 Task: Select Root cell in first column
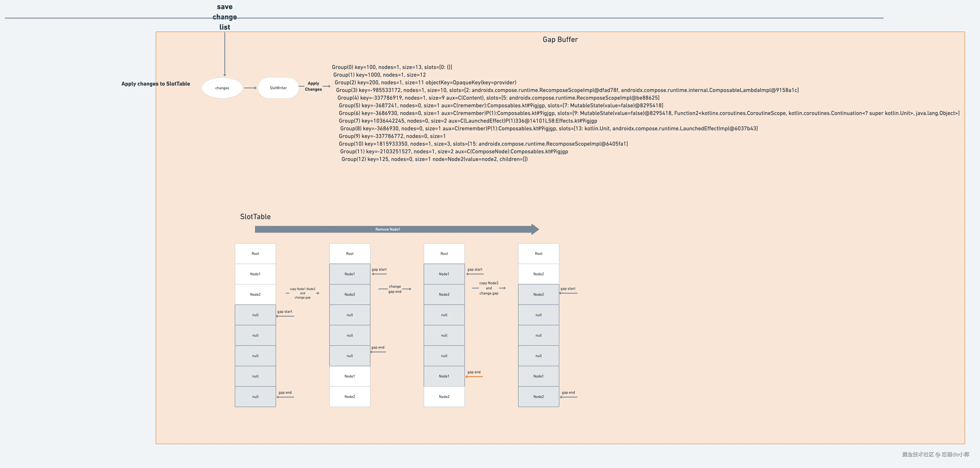point(255,254)
